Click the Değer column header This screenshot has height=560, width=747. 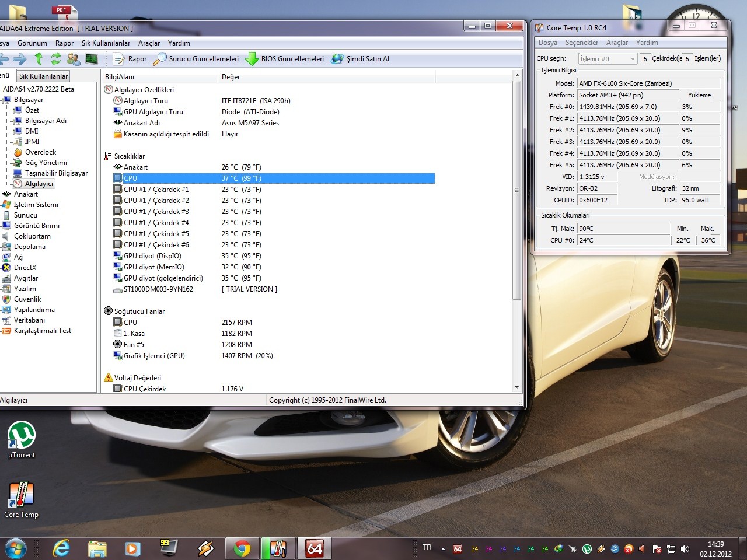327,77
